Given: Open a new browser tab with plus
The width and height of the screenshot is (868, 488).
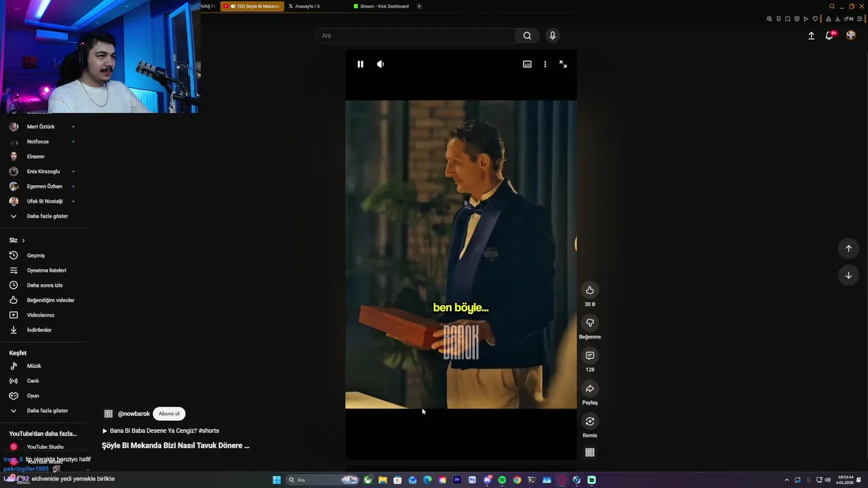Looking at the screenshot, I should (419, 6).
